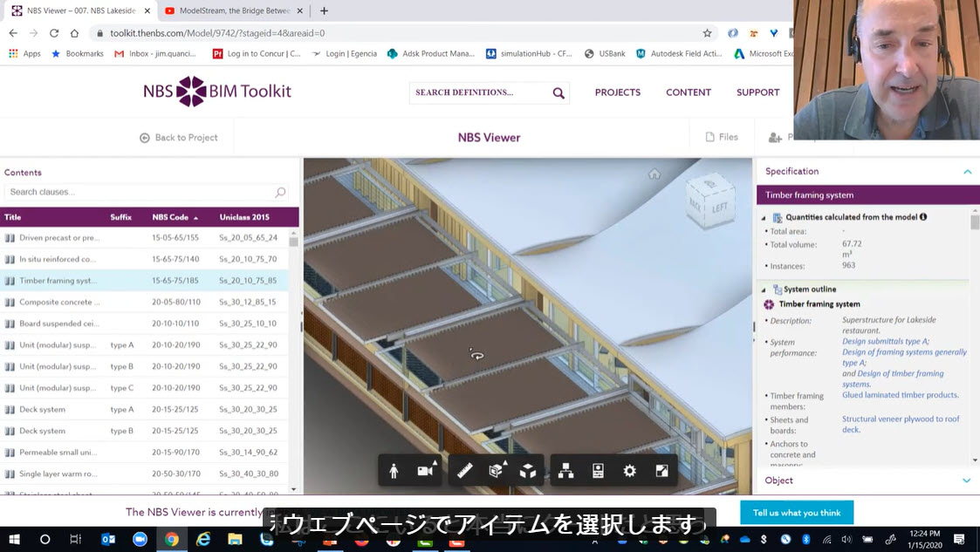
Task: Click Tell us what you think button
Action: click(797, 513)
